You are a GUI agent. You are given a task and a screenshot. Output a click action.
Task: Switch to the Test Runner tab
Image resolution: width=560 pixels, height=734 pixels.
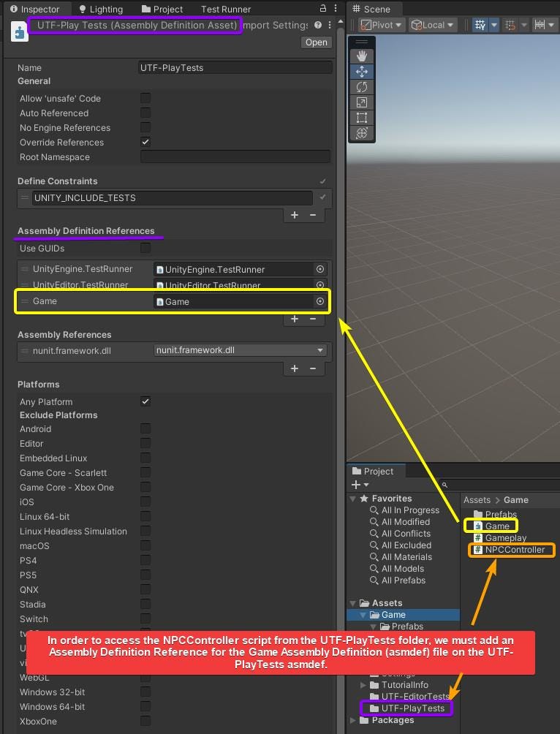(x=226, y=9)
